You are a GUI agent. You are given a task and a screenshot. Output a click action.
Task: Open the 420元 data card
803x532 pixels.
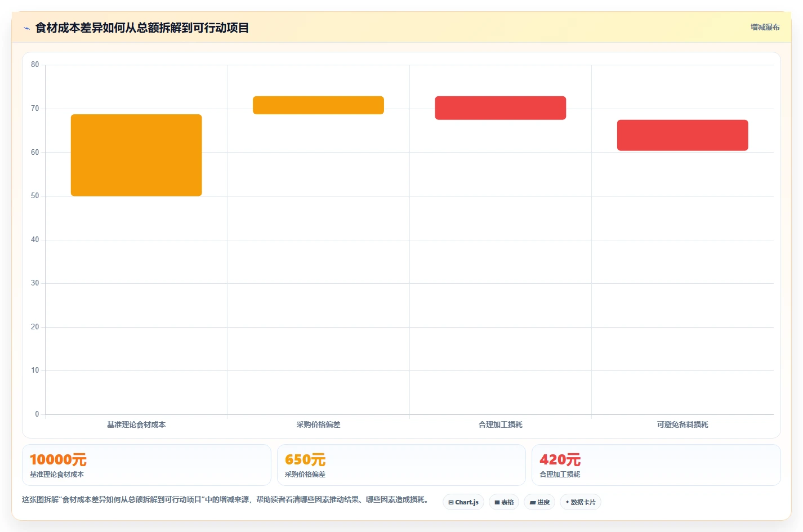click(656, 465)
